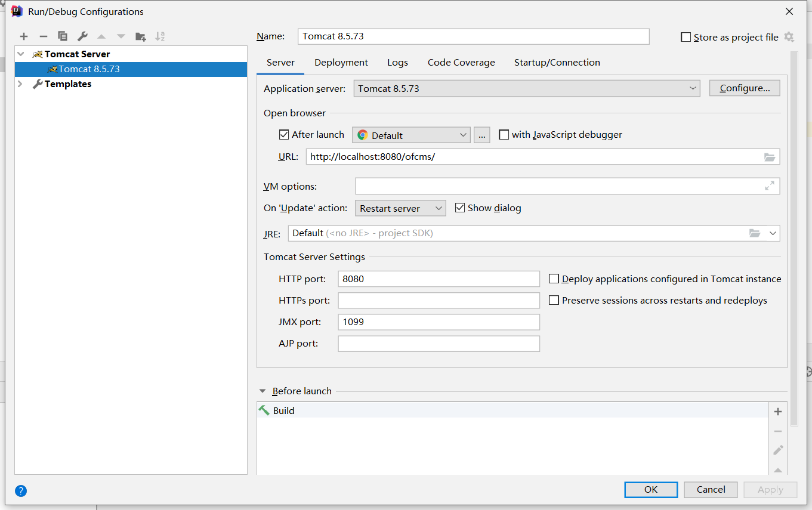Enable Preserve sessions across restarts and redeploys
The image size is (812, 510).
pos(554,300)
